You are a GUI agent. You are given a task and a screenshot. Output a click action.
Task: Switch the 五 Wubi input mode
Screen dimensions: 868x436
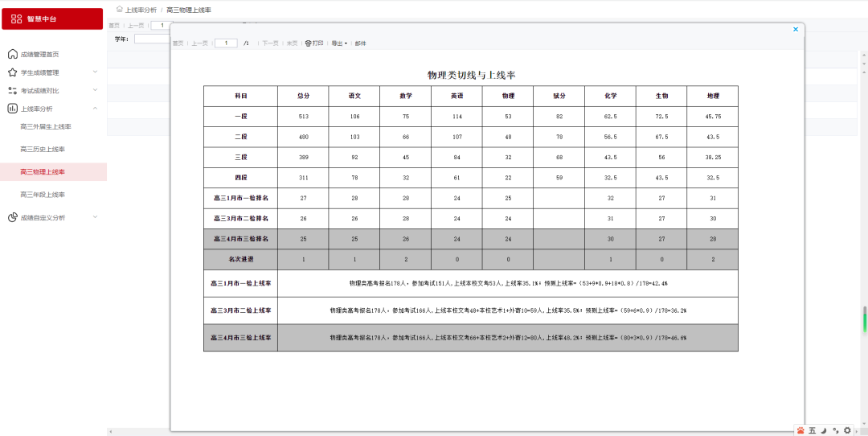click(x=813, y=430)
